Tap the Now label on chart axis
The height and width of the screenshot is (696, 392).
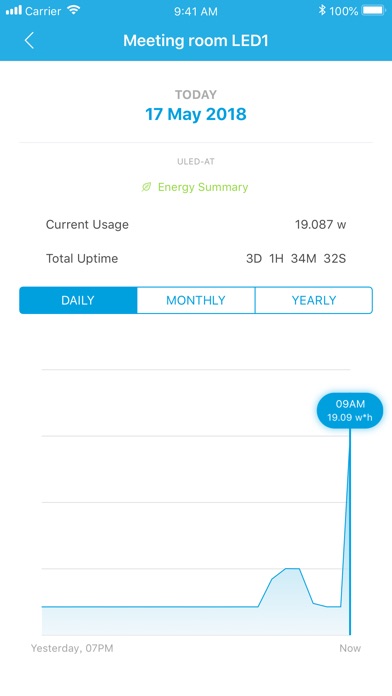(350, 648)
